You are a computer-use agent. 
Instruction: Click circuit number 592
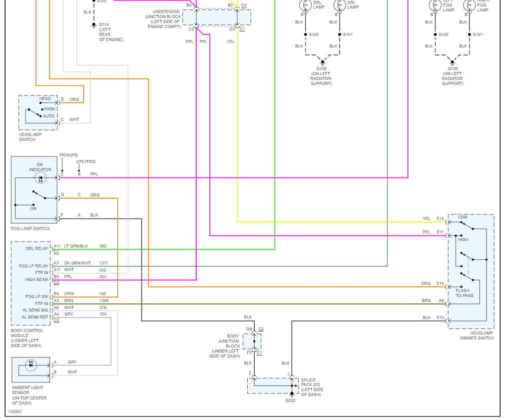(x=103, y=246)
